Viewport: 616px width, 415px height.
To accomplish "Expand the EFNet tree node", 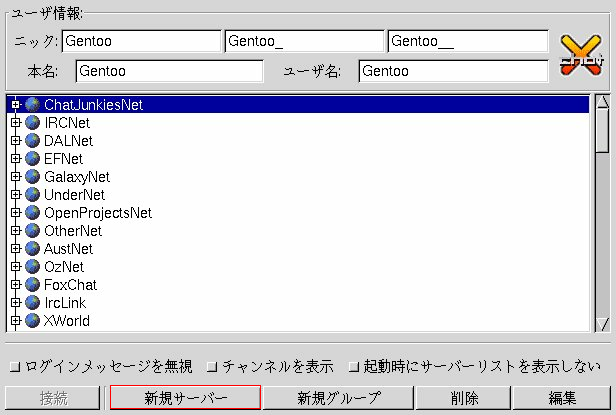I will [15, 159].
